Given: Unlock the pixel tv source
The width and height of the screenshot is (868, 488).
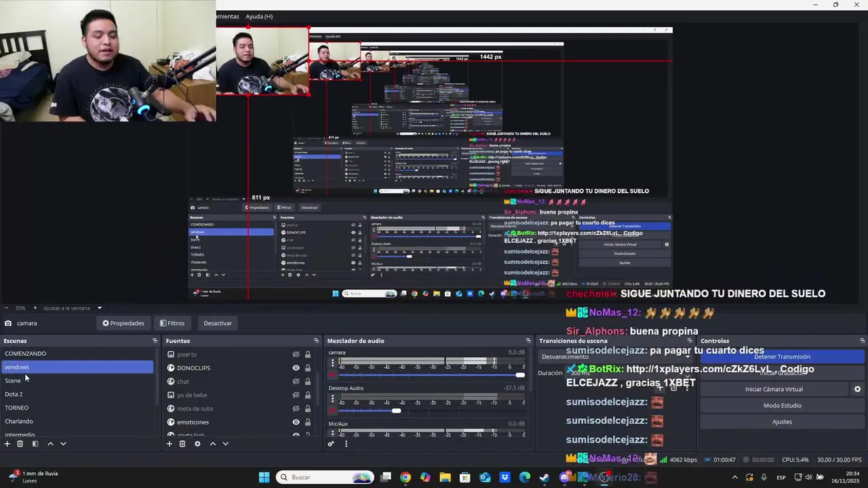Looking at the screenshot, I should [x=308, y=354].
